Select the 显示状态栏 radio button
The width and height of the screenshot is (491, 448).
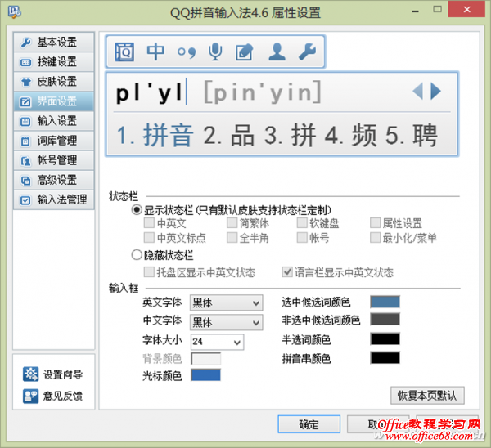137,210
